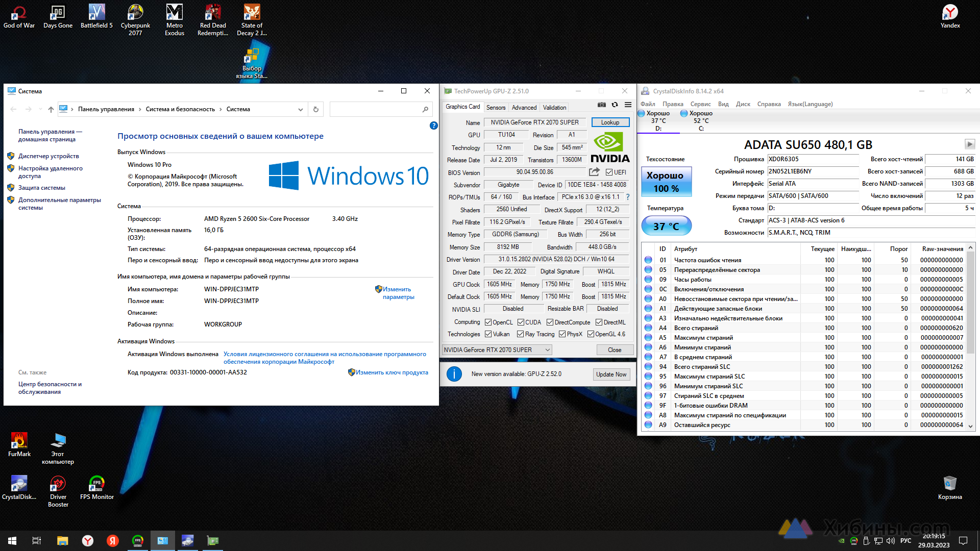Toggle PhysX checkbox in GPU-Z

pos(562,334)
